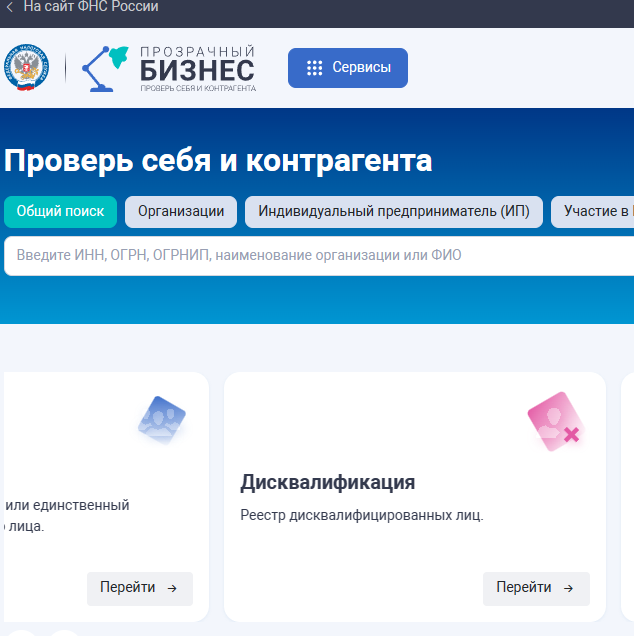Click the FNS emblem logo
Screen dimensions: 634x636
point(27,67)
